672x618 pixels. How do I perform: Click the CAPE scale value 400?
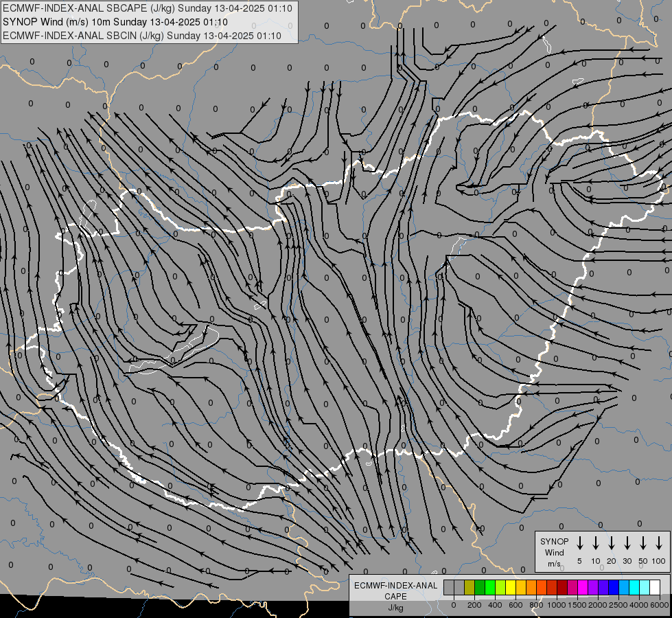click(x=495, y=605)
